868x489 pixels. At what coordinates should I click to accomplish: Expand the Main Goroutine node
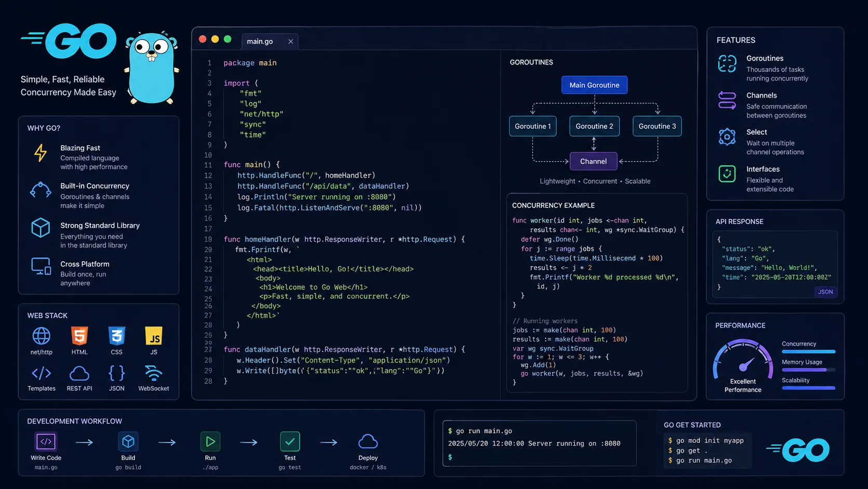[594, 85]
